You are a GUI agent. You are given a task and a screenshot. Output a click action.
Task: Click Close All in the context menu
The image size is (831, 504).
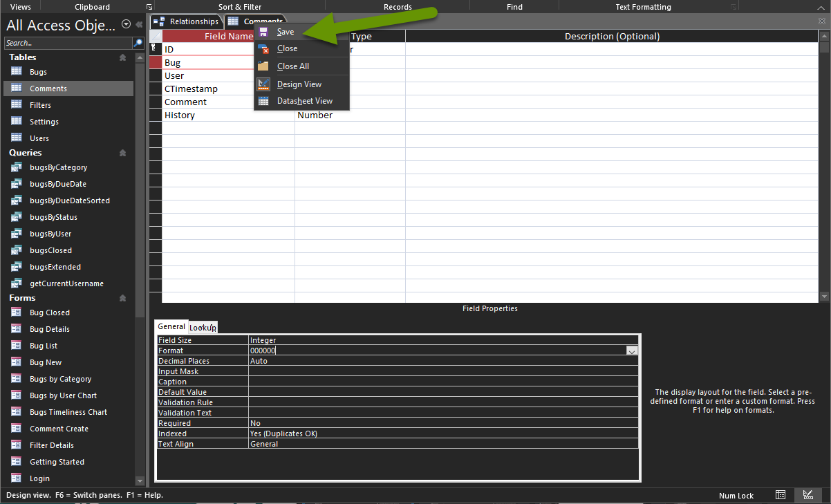[x=294, y=66]
